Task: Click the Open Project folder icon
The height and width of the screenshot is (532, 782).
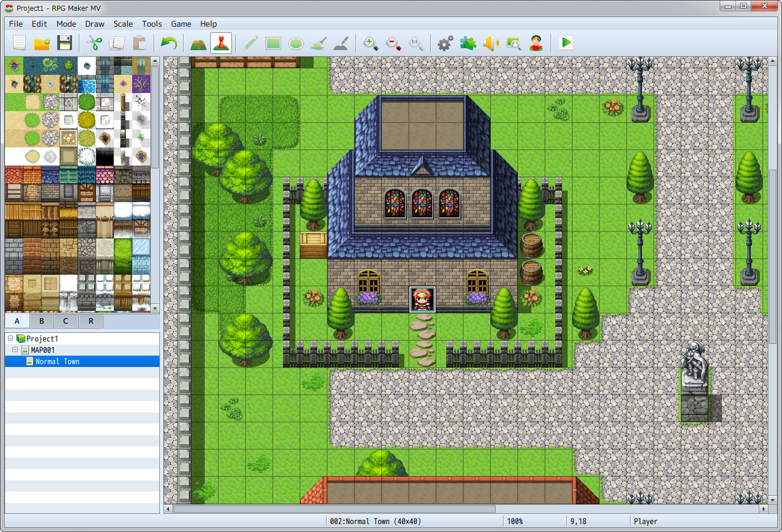Action: tap(43, 43)
